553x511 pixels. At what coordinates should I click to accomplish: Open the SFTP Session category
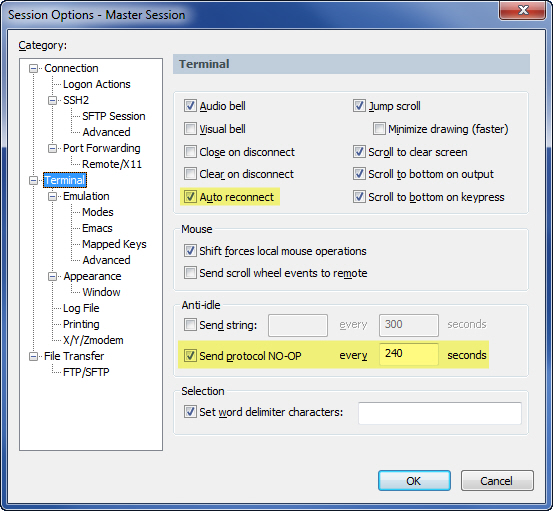click(114, 116)
